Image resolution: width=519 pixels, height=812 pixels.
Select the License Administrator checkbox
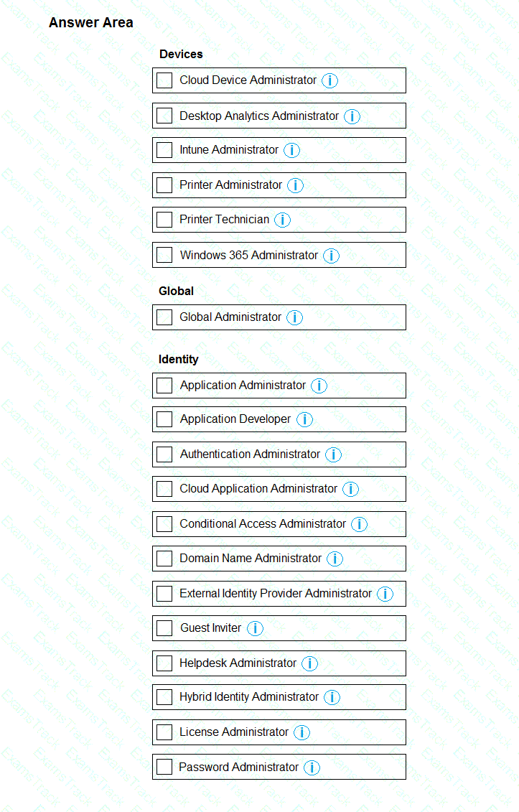[x=164, y=732]
